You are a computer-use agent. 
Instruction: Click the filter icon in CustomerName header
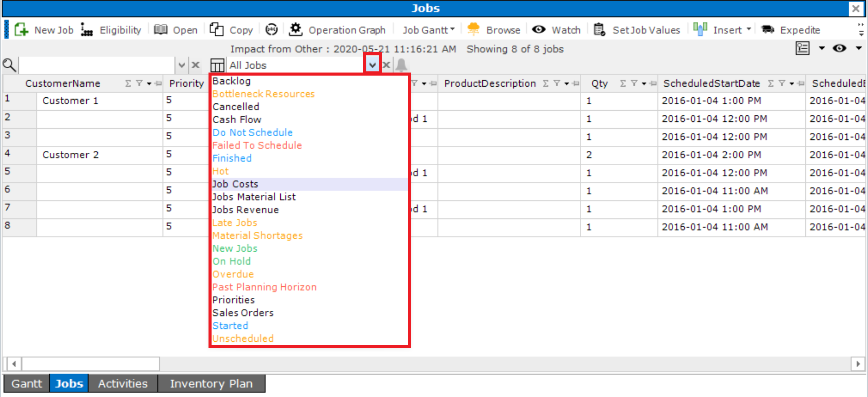[139, 84]
